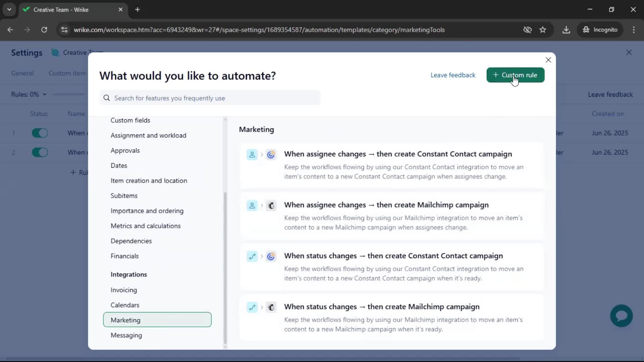Click the site information icon in address bar

point(64,30)
